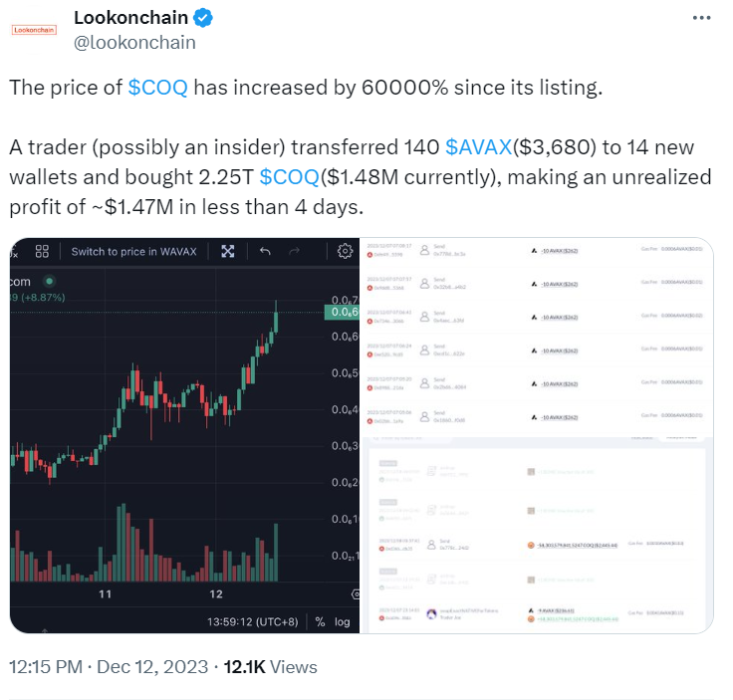
Task: Open the 13:59:12 (UTC+8) timezone selector
Action: coord(252,621)
